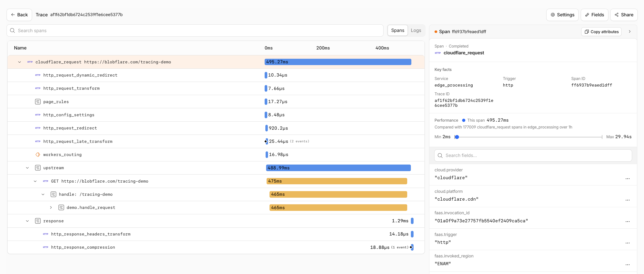This screenshot has height=274, width=644.
Task: Click the performance slider blue dot
Action: click(x=457, y=137)
